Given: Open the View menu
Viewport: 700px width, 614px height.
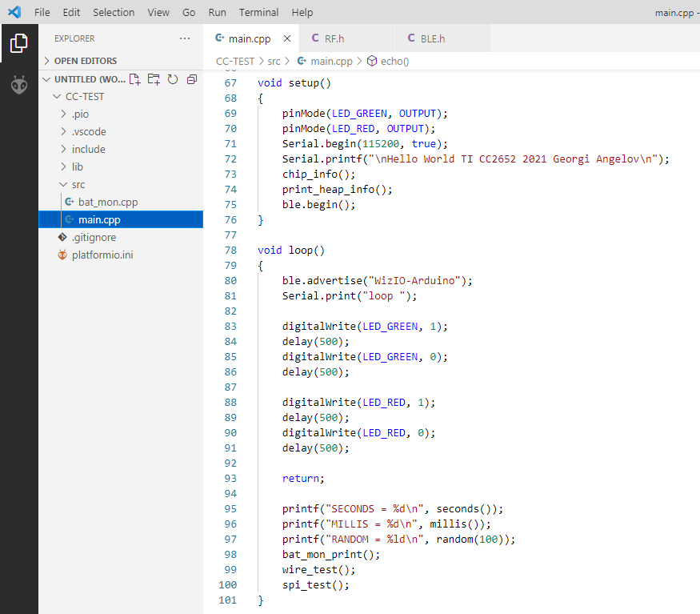Looking at the screenshot, I should click(x=158, y=12).
